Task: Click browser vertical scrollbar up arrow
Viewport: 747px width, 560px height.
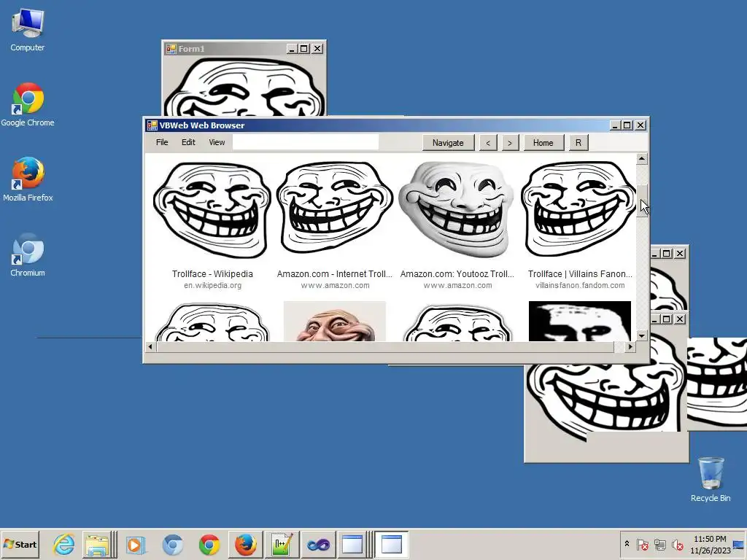Action: (642, 158)
